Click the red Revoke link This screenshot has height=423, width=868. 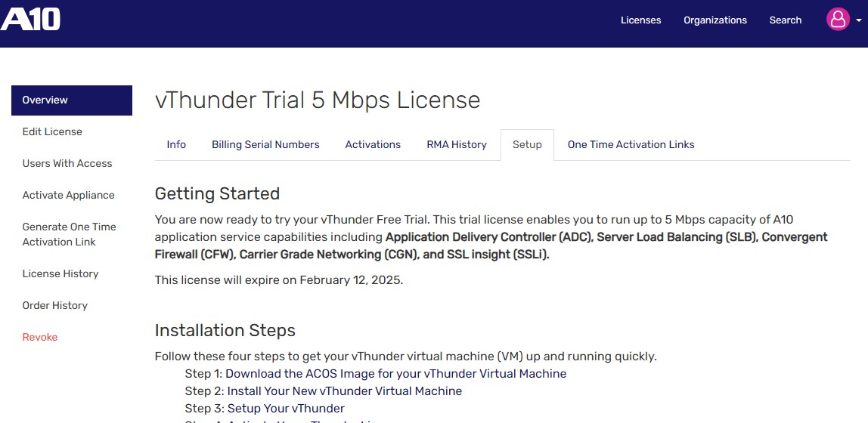(40, 337)
